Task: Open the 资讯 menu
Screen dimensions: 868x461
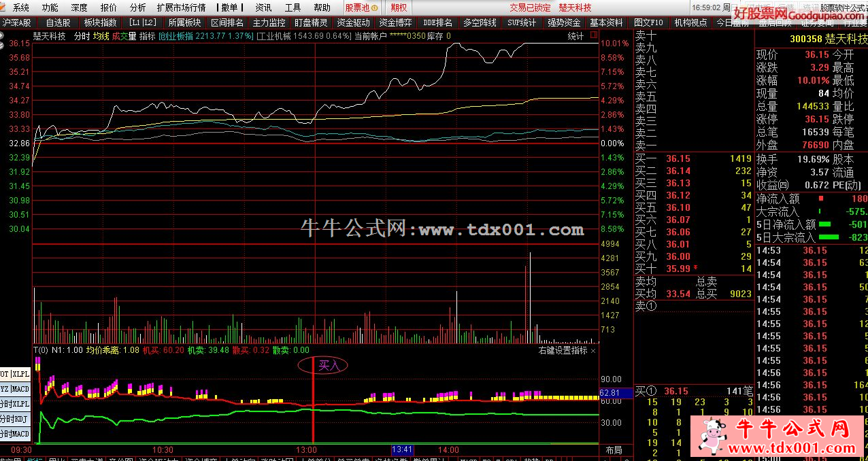Action: (263, 7)
